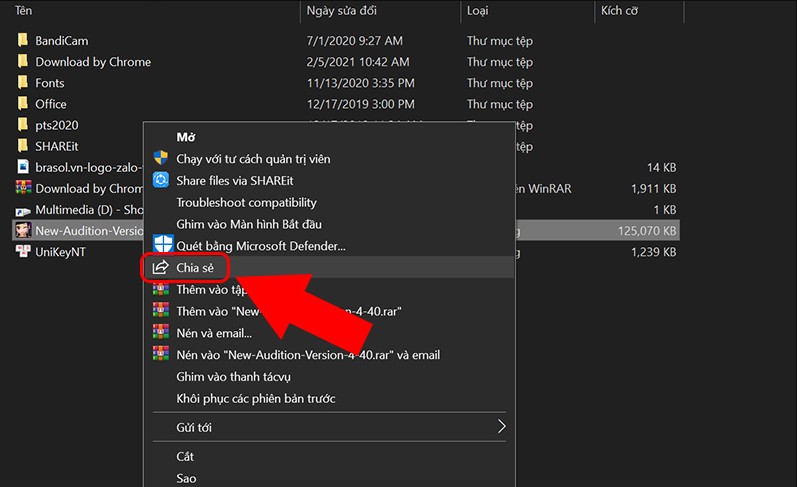The width and height of the screenshot is (797, 487).
Task: Click the admin shield icon in the context menu
Action: click(161, 158)
